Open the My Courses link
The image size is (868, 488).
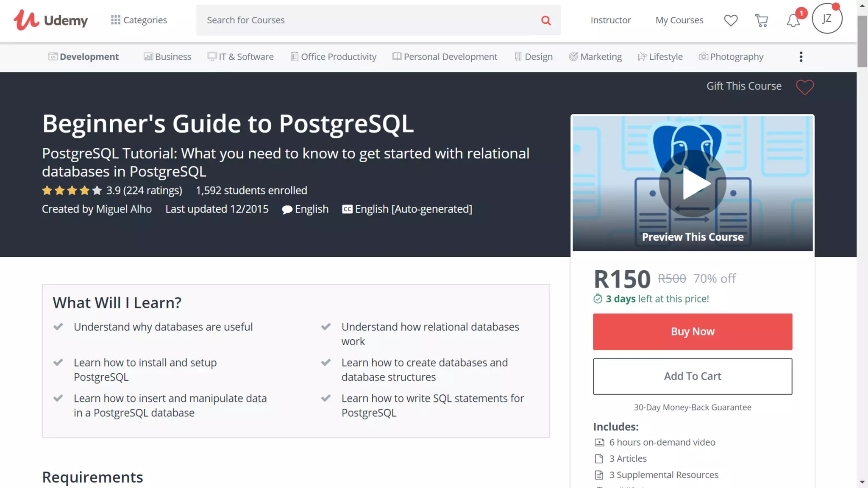[x=679, y=20]
